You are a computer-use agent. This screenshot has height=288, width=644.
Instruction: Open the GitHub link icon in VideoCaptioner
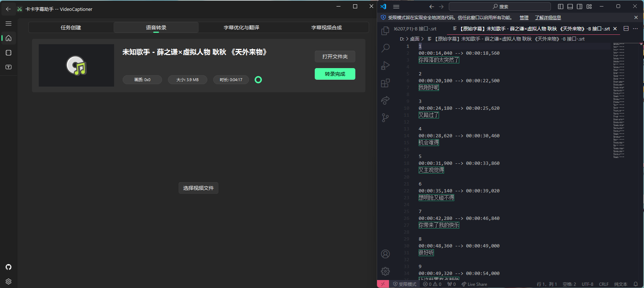pyautogui.click(x=9, y=267)
